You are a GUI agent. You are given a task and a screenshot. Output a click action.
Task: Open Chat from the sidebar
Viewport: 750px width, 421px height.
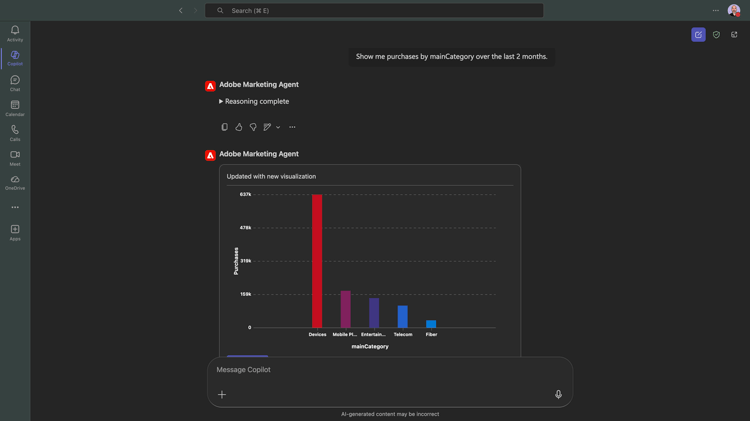(x=15, y=83)
